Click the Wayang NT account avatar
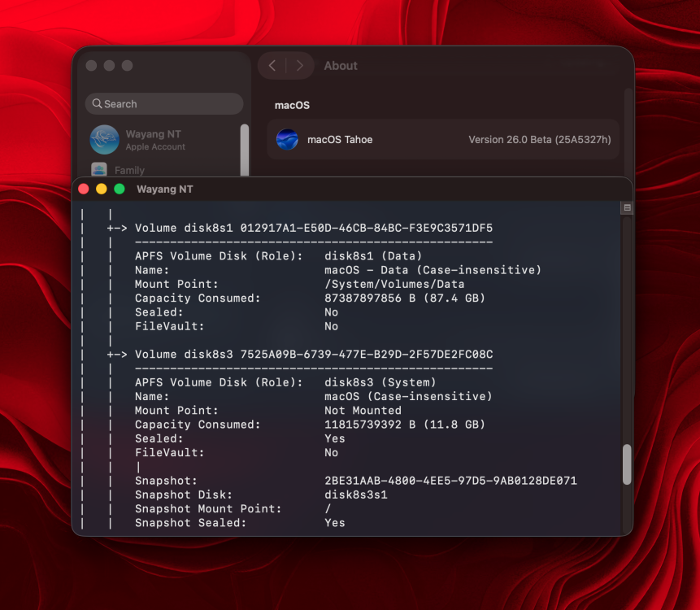The image size is (700, 610). point(104,139)
